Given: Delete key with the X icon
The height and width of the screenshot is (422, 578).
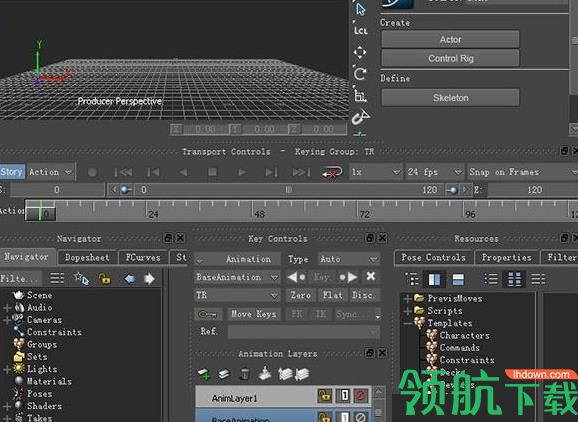Looking at the screenshot, I should click(371, 276).
